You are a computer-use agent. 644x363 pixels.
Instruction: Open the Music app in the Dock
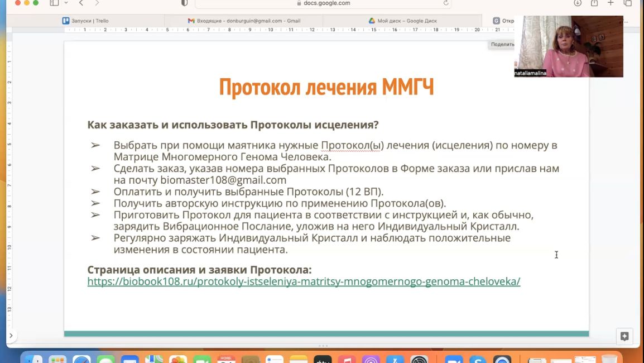(x=347, y=360)
